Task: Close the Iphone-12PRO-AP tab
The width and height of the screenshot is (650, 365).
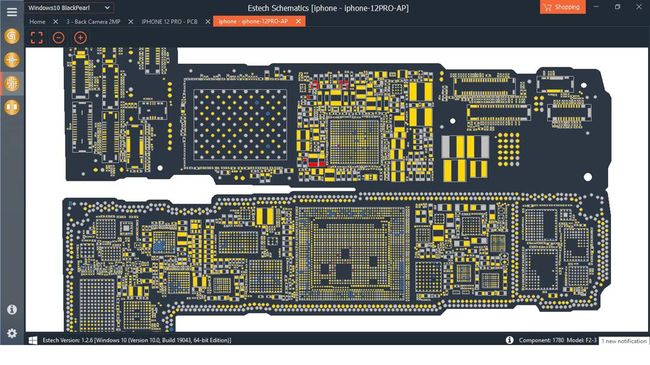Action: 298,21
